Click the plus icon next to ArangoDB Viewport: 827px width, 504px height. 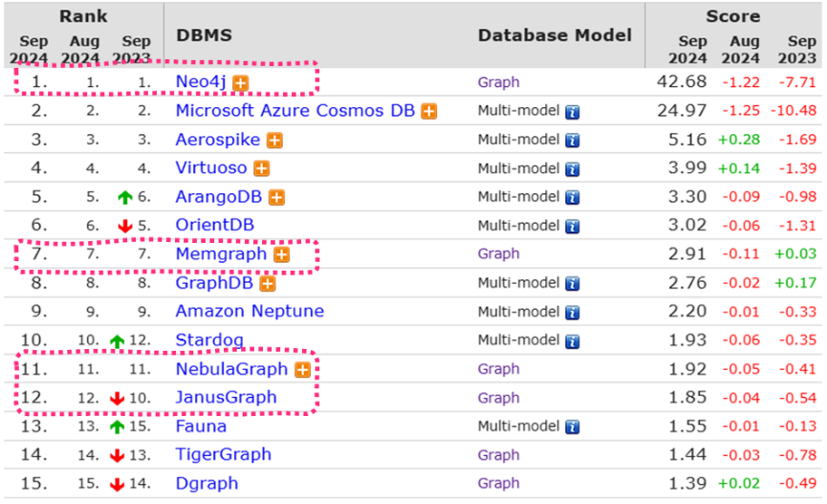277,198
